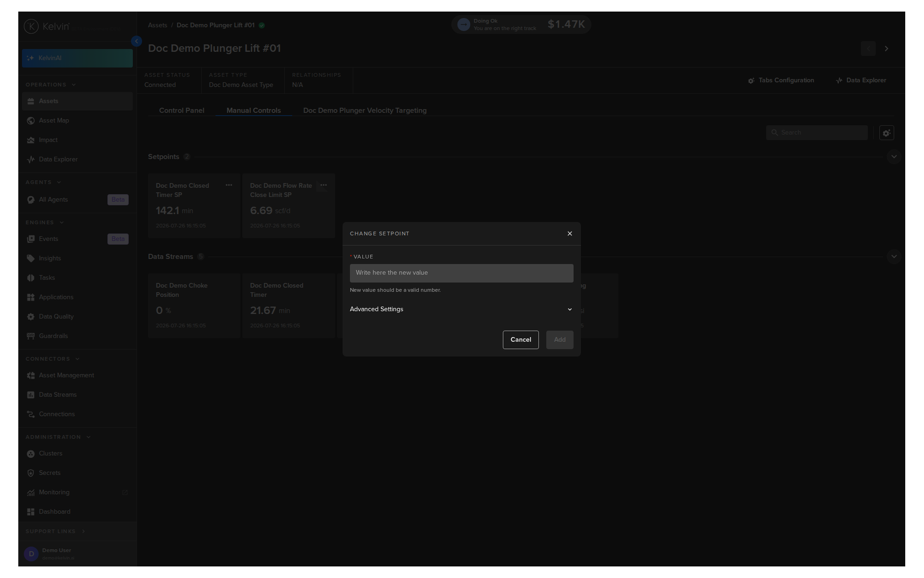Open Secrets page
The width and height of the screenshot is (924, 578).
(x=77, y=473)
